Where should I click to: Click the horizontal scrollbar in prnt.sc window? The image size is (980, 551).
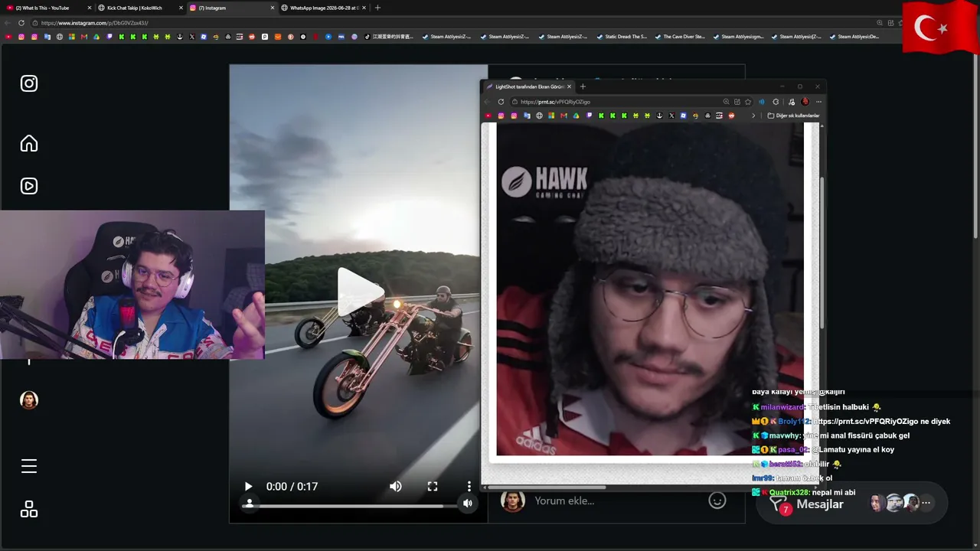click(x=546, y=487)
